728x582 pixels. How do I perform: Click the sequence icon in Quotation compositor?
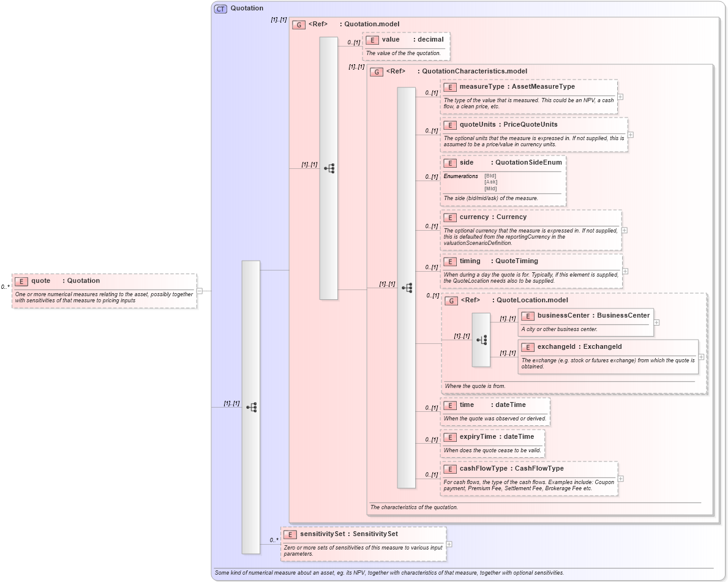[x=251, y=408]
